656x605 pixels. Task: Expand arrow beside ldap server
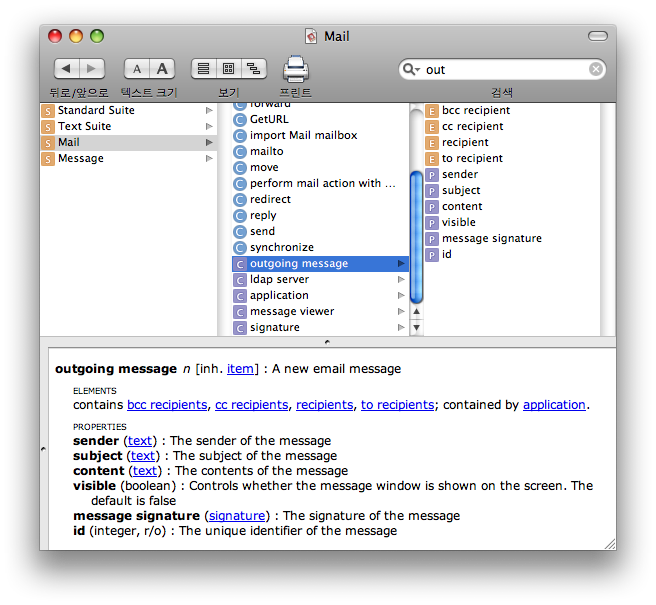coord(401,279)
